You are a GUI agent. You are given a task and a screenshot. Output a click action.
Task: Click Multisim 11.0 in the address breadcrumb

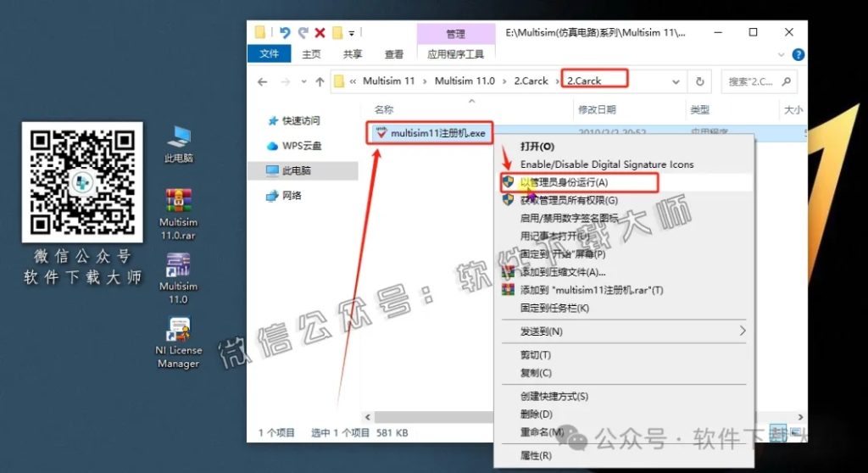coord(465,81)
